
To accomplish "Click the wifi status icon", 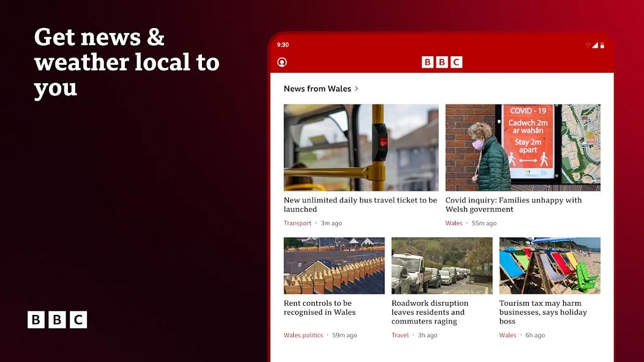I will pos(588,45).
